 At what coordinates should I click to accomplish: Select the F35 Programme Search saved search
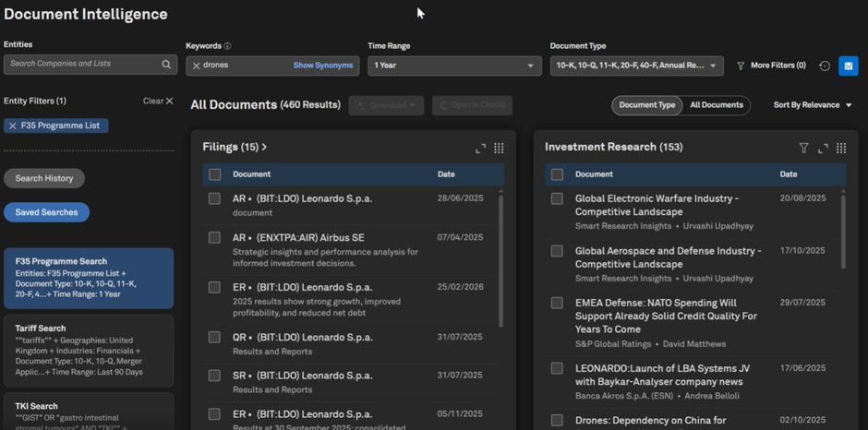point(89,278)
